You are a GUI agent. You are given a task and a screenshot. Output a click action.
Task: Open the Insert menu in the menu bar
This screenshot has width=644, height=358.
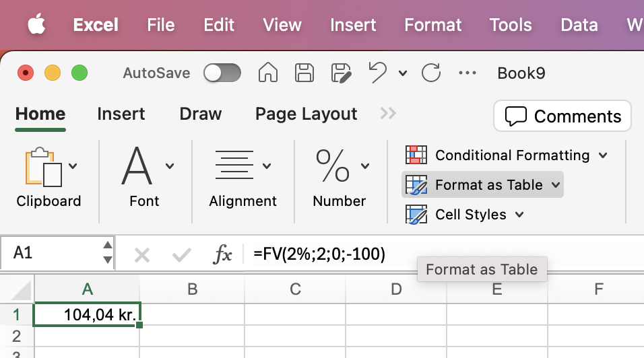[353, 25]
